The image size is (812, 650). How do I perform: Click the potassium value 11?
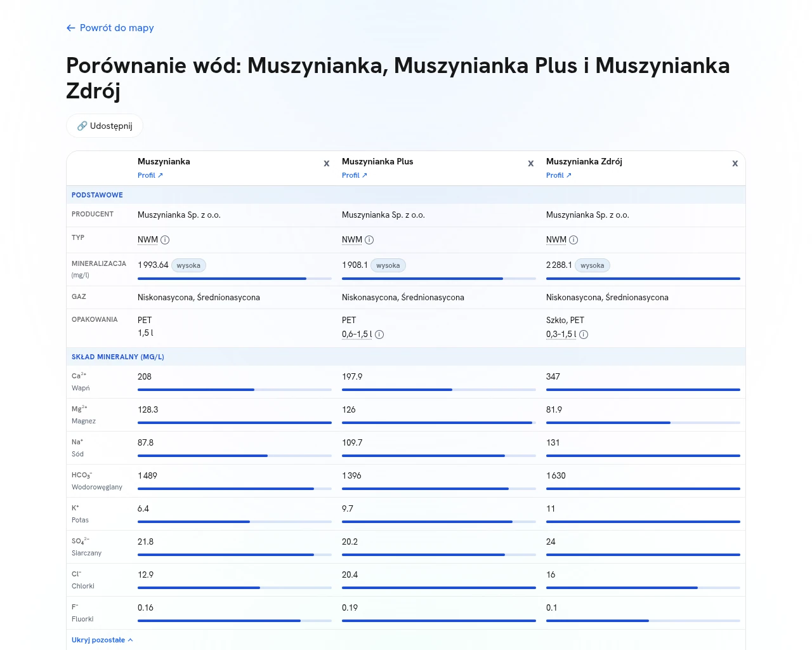[x=551, y=508]
